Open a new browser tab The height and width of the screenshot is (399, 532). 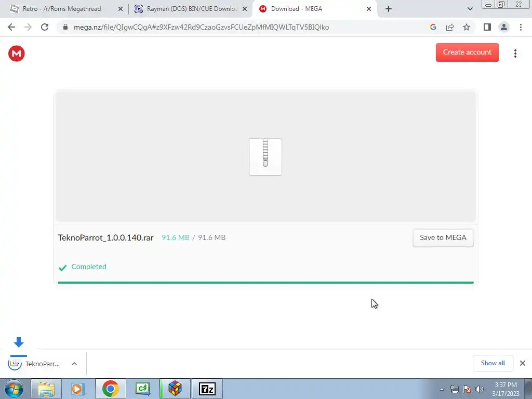(389, 9)
